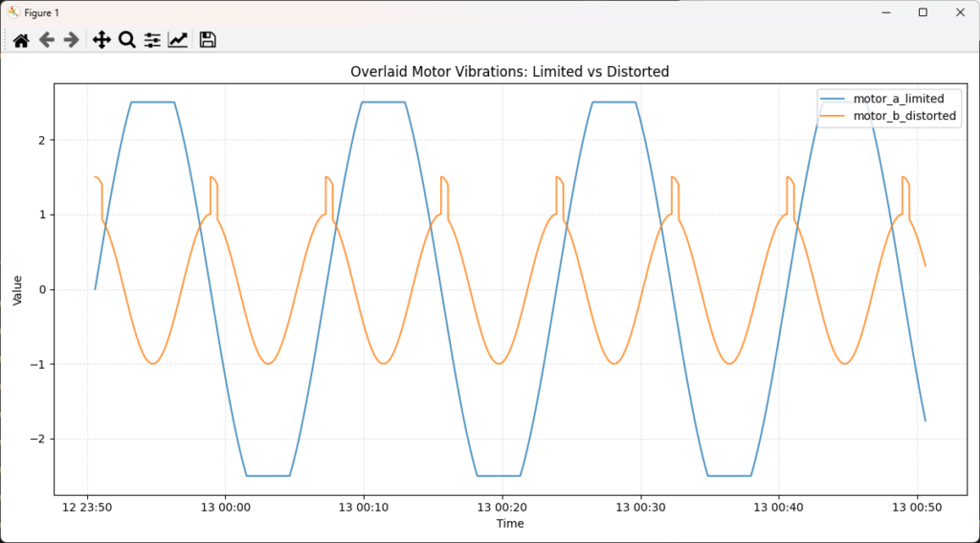Click the orange legend line swatch
Viewport: 980px width, 543px height.
pos(834,116)
